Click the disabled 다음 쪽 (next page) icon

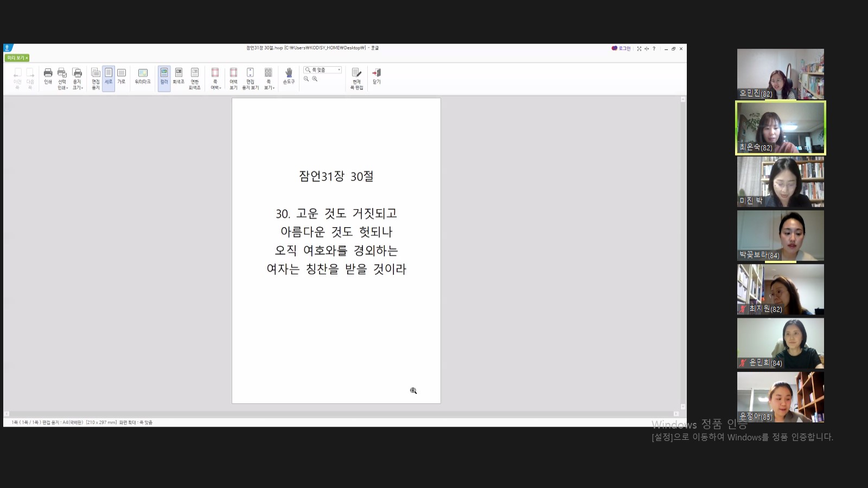(30, 79)
